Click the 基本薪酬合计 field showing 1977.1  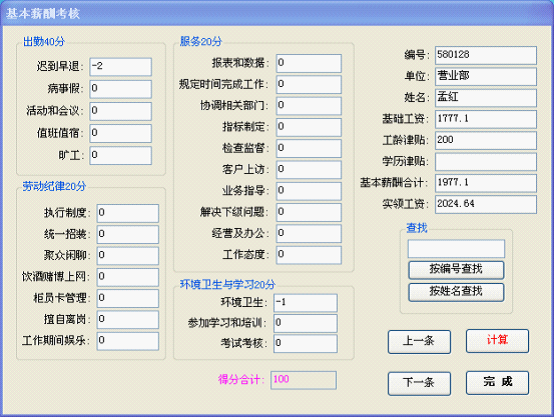[x=486, y=183]
